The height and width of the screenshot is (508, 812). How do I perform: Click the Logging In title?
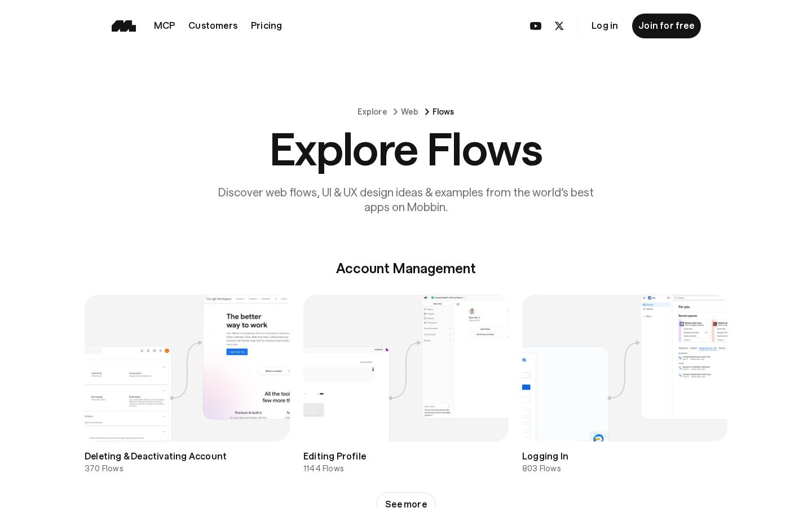tap(545, 456)
